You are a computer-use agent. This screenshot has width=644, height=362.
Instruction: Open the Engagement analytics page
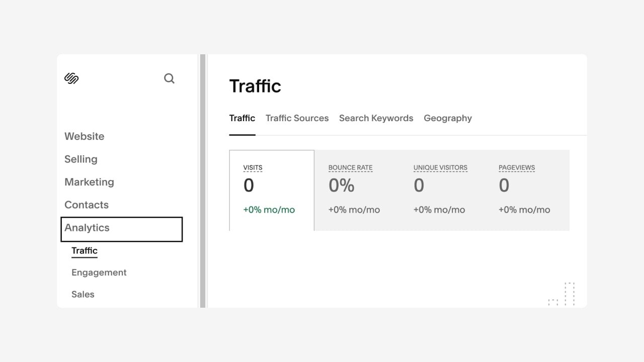(x=99, y=273)
